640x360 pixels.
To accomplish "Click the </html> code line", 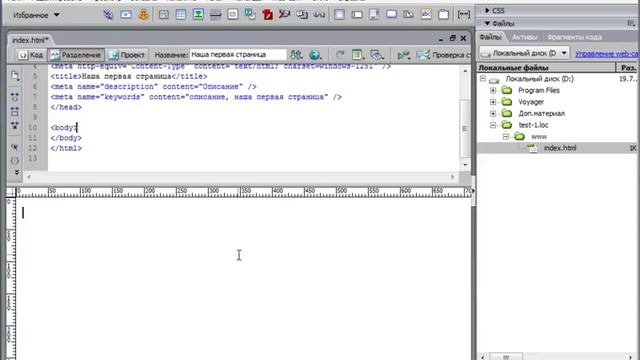I will tap(66, 148).
